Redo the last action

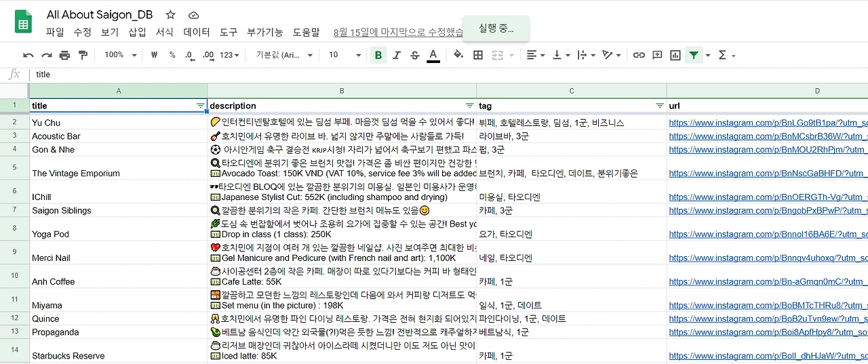pos(46,55)
